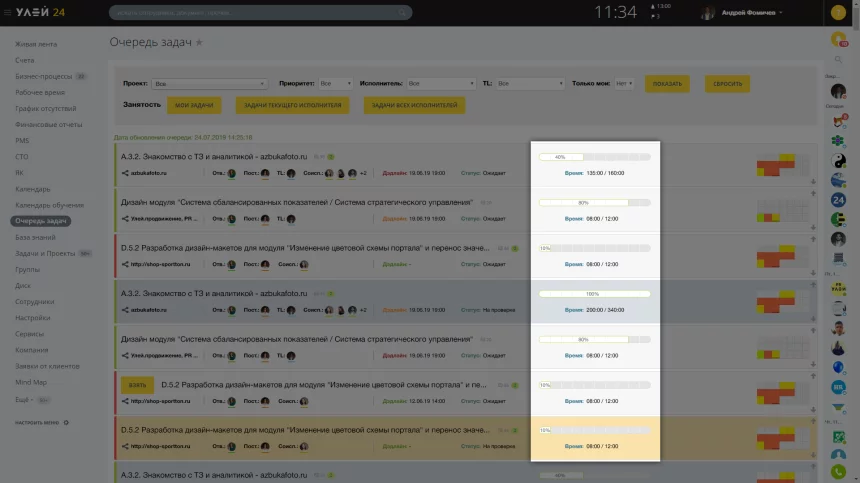
Task: Open the notifications icon with red badge
Action: pyautogui.click(x=838, y=40)
